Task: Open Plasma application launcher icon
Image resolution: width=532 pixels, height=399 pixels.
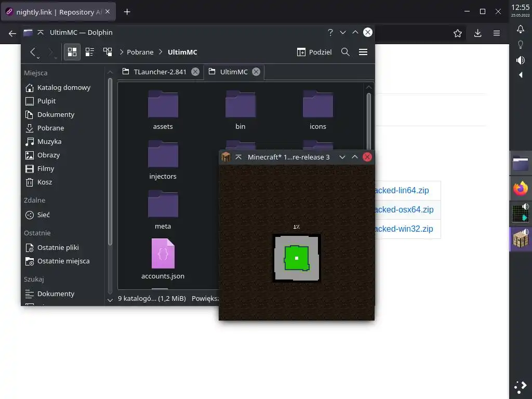Action: pos(521,387)
